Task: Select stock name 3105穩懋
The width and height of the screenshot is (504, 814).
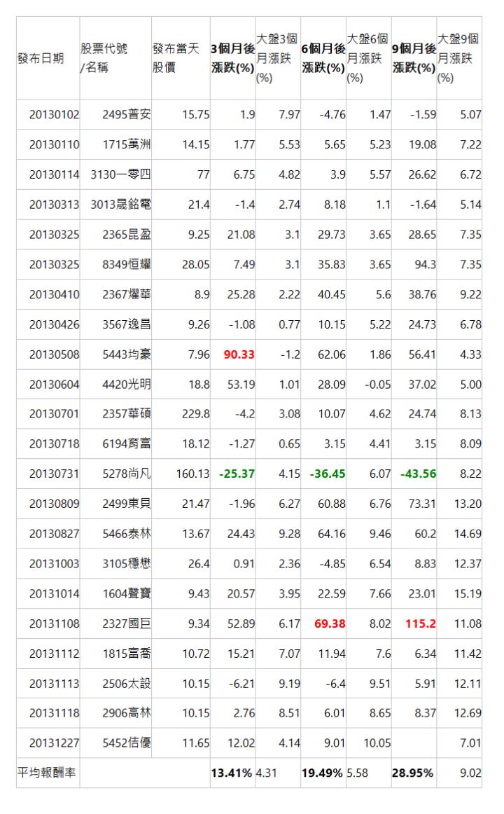Action: (127, 564)
